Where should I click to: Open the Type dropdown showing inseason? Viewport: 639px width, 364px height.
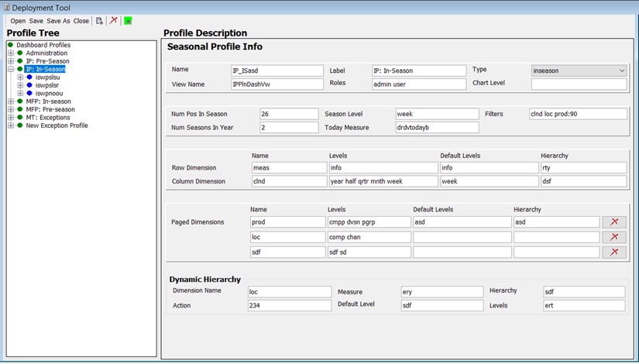point(579,70)
